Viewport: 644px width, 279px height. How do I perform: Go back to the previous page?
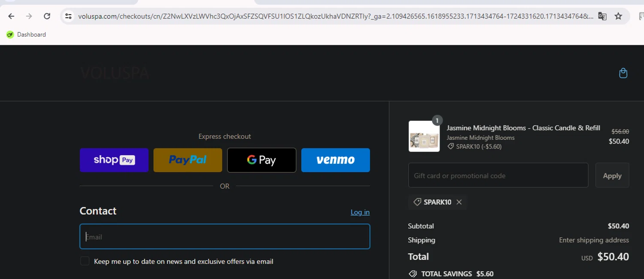click(x=11, y=16)
